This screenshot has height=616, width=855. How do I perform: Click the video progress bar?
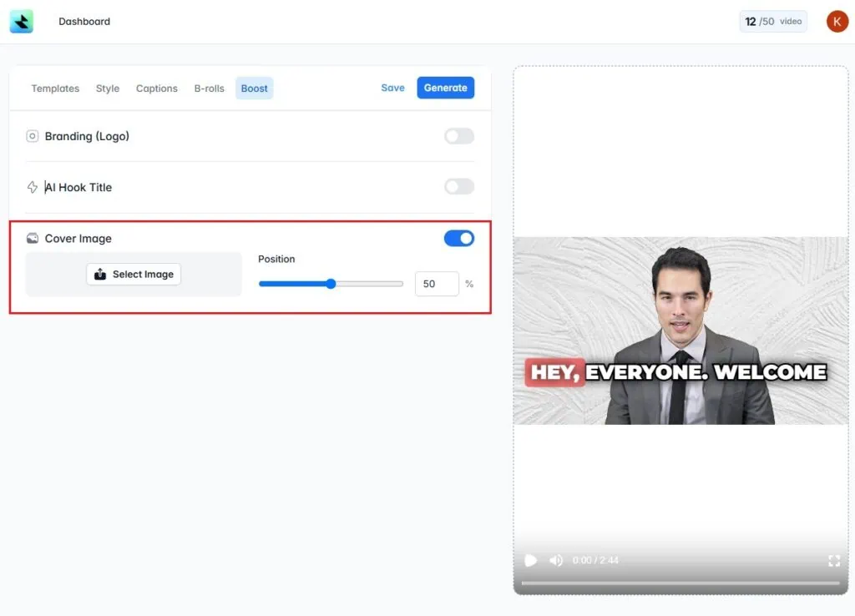click(680, 583)
